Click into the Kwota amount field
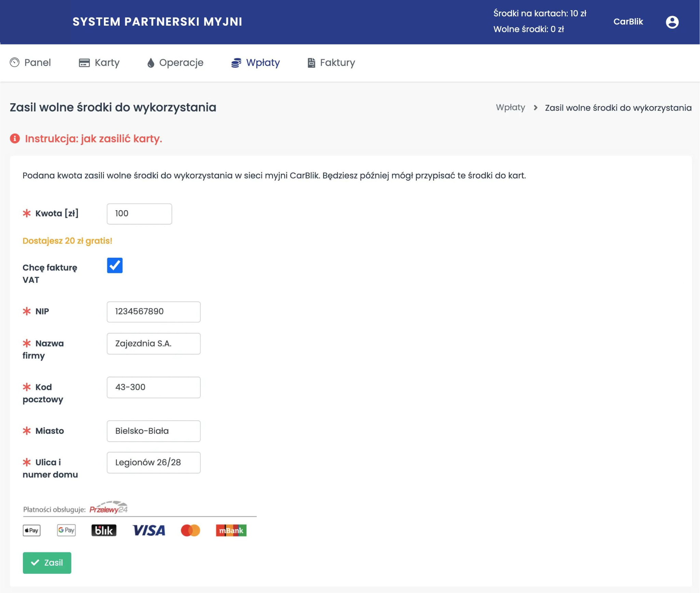The image size is (700, 593). coord(139,214)
